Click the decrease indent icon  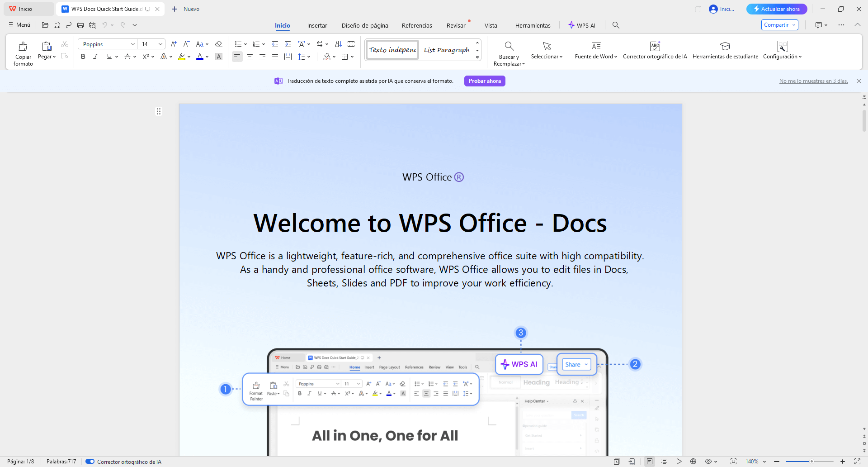pyautogui.click(x=275, y=44)
